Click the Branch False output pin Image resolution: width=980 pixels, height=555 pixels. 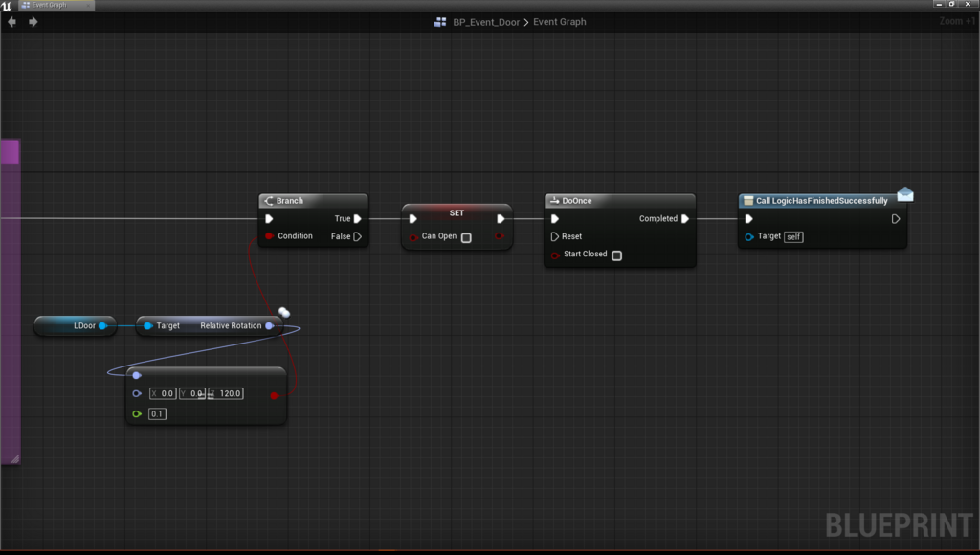pyautogui.click(x=358, y=236)
